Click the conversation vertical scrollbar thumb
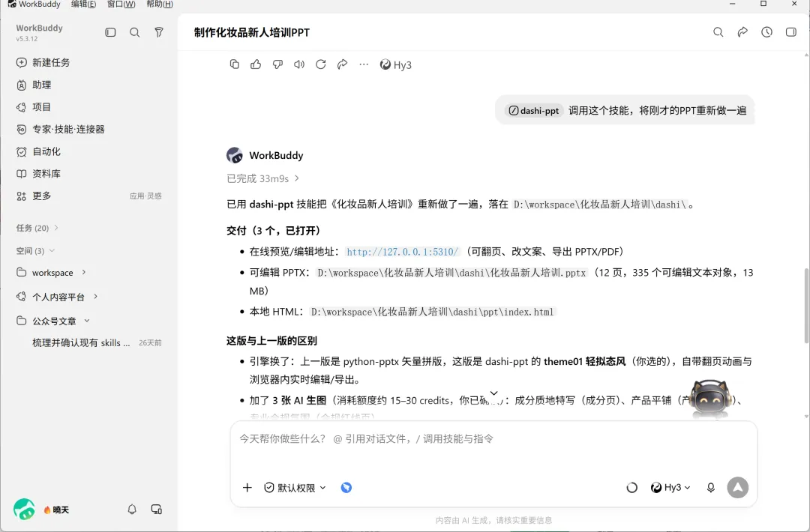The image size is (810, 532). 806,306
